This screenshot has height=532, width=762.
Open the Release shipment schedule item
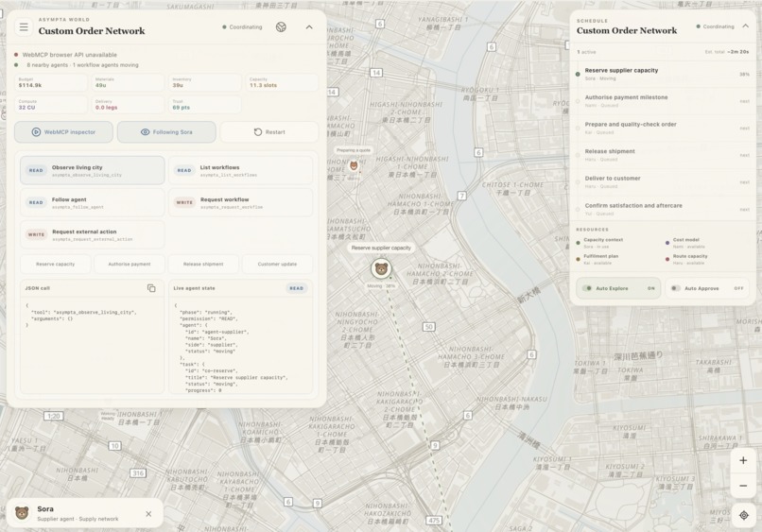click(663, 155)
